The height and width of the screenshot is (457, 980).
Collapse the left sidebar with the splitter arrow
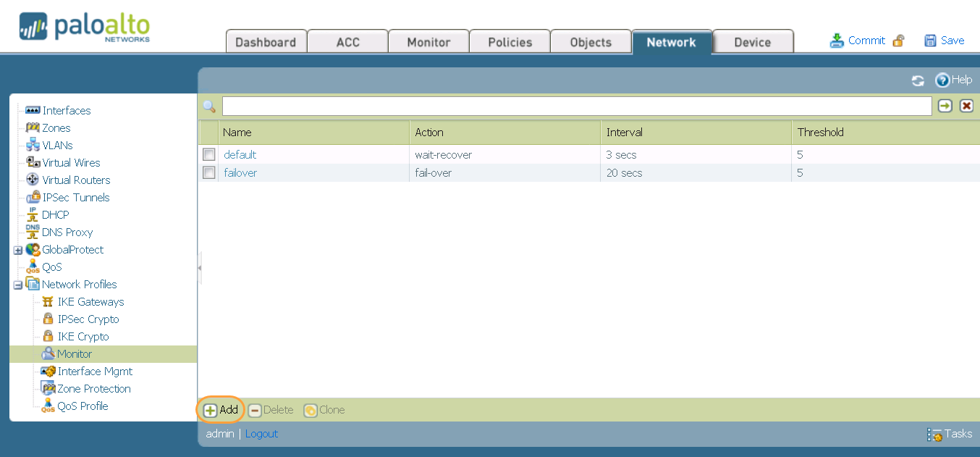[x=200, y=268]
